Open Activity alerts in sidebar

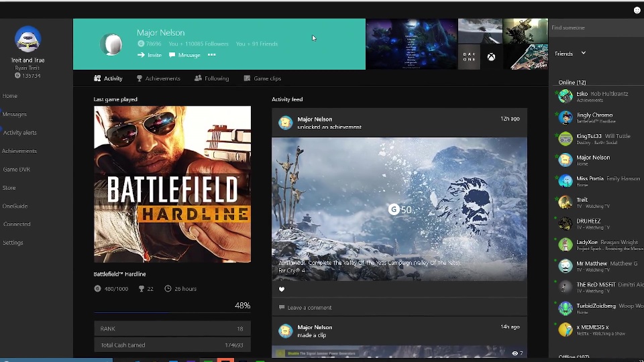tap(19, 133)
